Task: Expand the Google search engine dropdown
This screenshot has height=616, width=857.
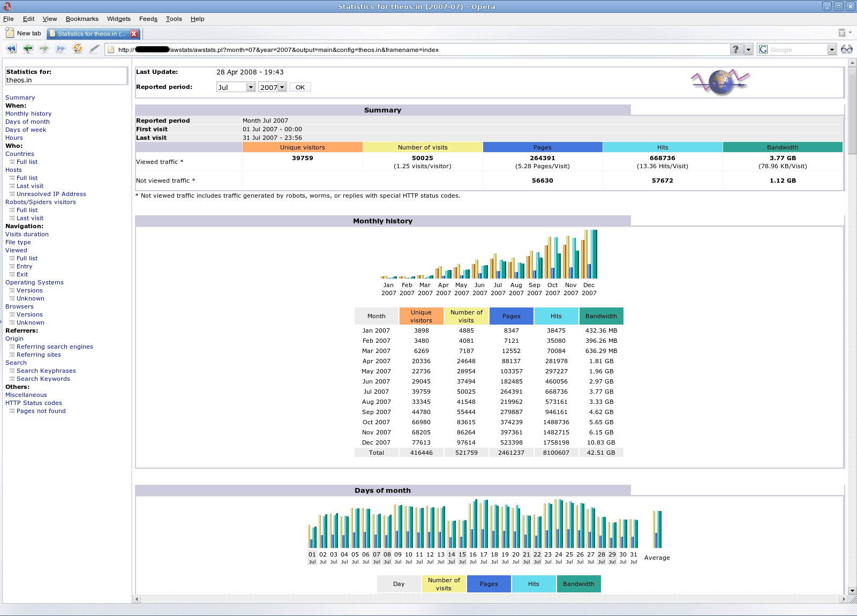Action: (x=831, y=50)
